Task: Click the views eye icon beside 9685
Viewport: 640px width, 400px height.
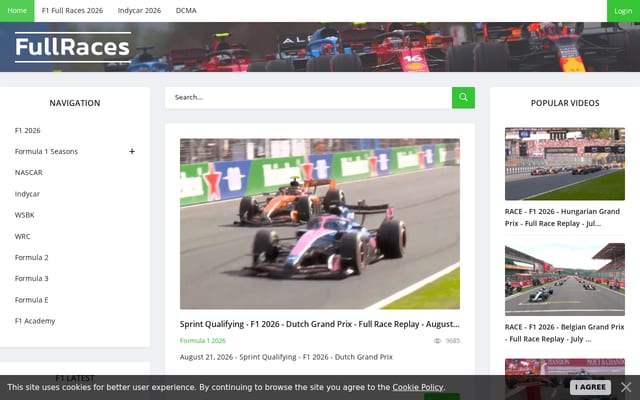Action: [437, 341]
